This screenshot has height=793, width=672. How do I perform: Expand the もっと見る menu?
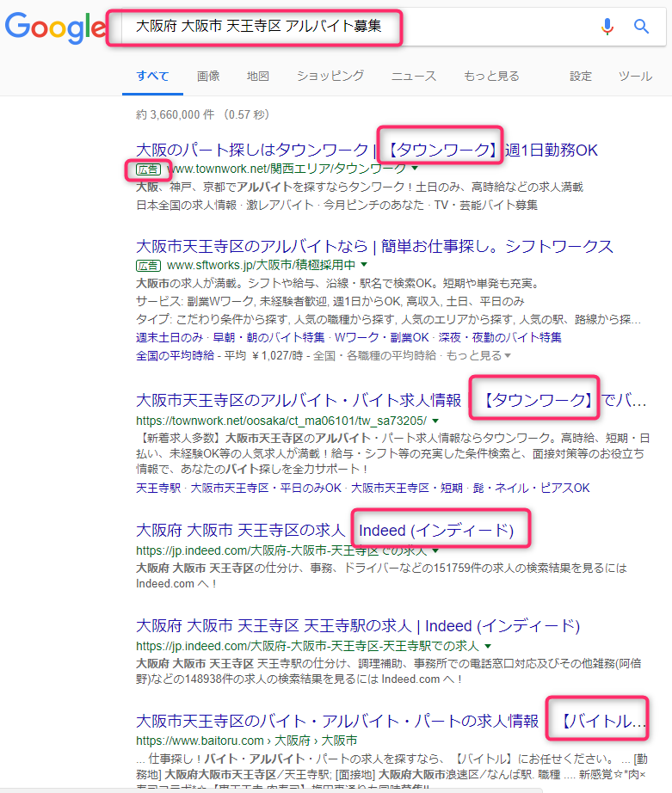[x=491, y=76]
